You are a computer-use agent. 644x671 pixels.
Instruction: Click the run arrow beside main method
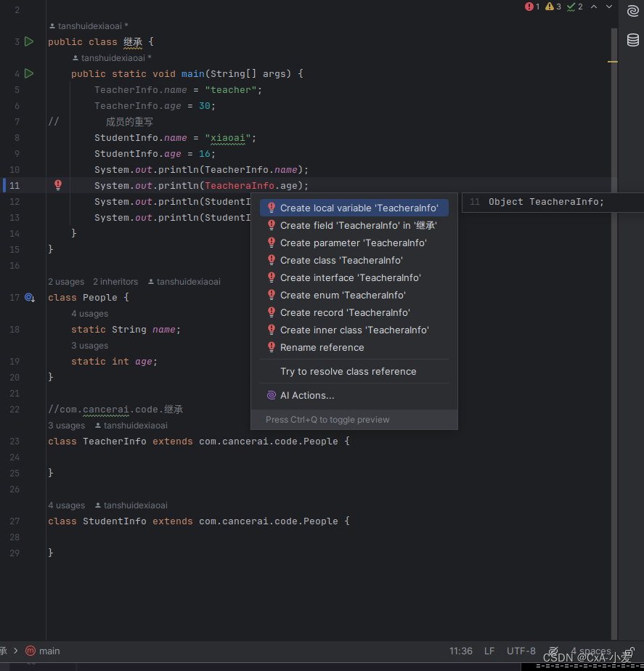(29, 73)
